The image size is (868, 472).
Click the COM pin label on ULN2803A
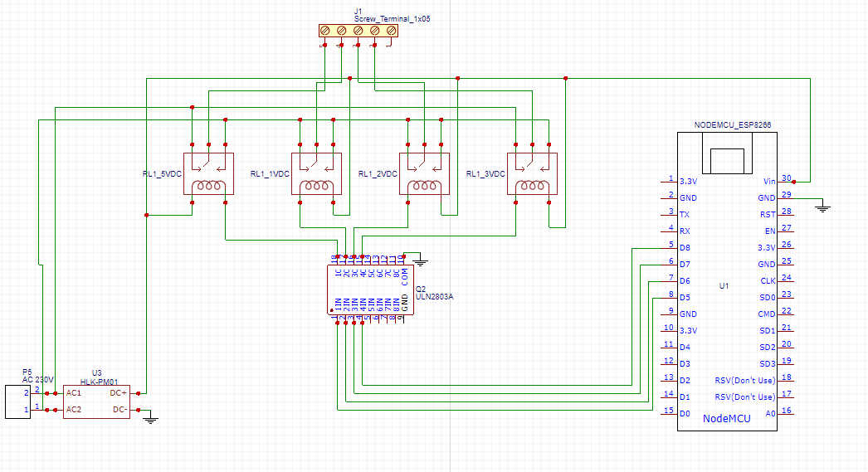coord(405,277)
